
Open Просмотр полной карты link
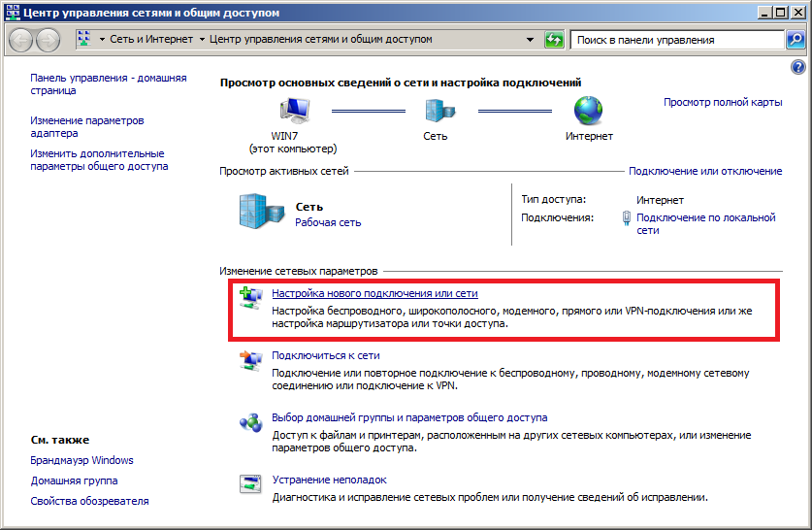[x=722, y=102]
